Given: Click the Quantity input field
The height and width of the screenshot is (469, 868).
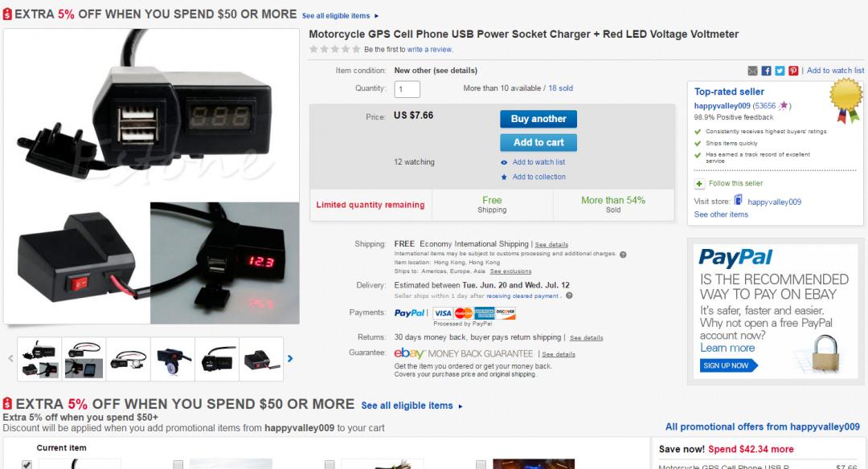Looking at the screenshot, I should pos(407,89).
